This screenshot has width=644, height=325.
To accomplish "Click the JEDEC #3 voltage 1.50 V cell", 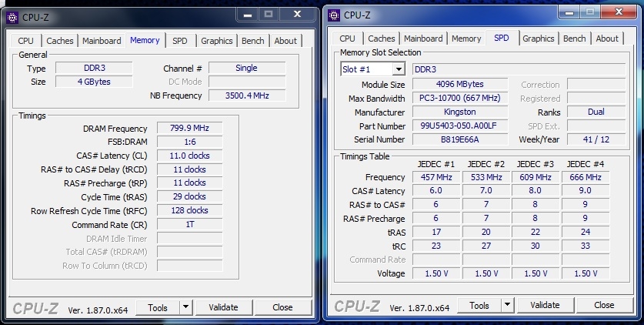I will tap(536, 273).
